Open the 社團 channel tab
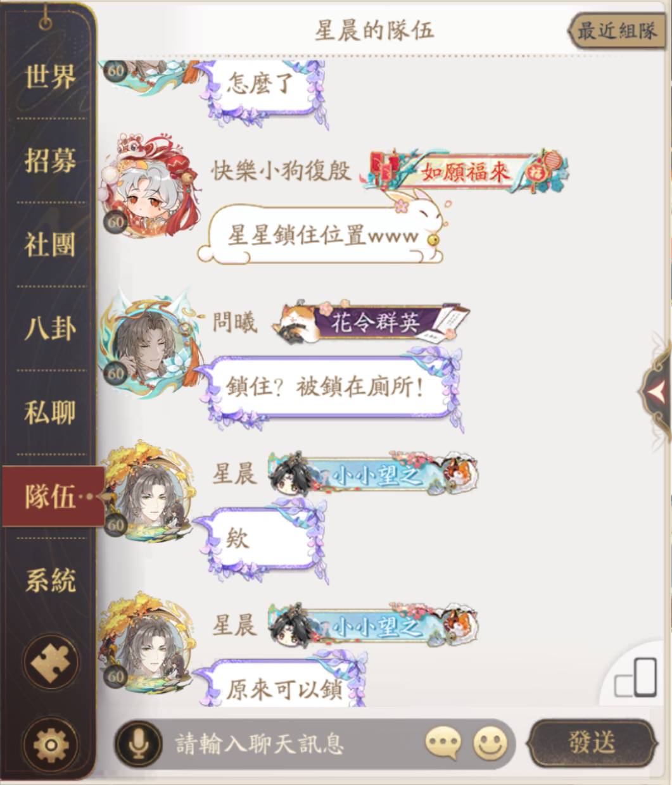The width and height of the screenshot is (672, 785). (x=49, y=244)
